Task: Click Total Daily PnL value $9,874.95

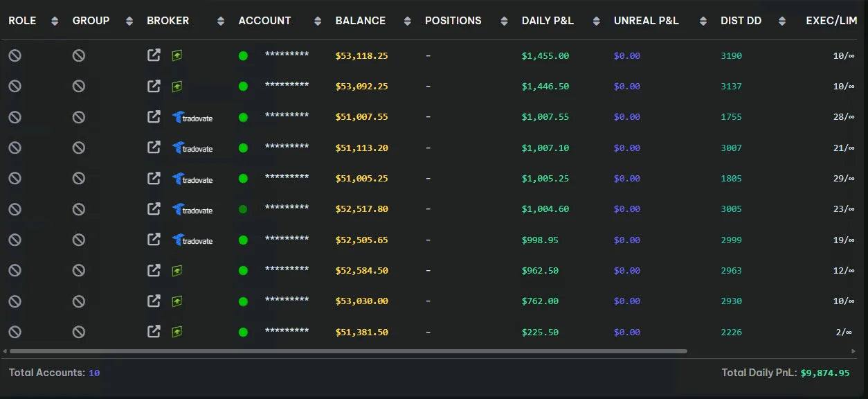Action: [825, 373]
